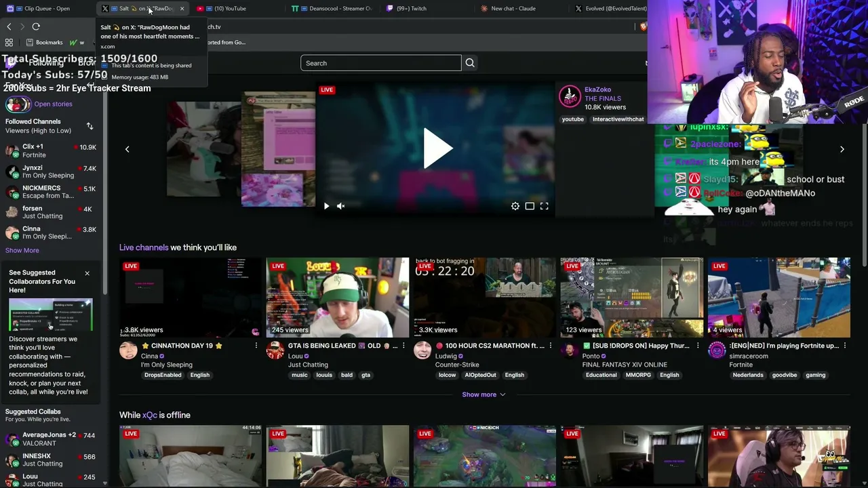Open NICKMERCS channel in followed list
Viewport: 868px width, 488px height.
(51, 192)
